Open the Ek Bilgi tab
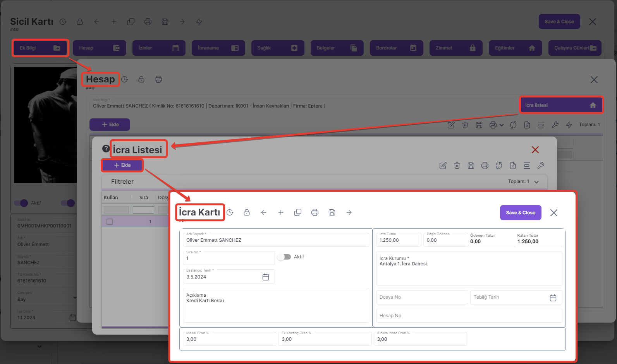Viewport: 617px width, 364px height. pyautogui.click(x=40, y=48)
